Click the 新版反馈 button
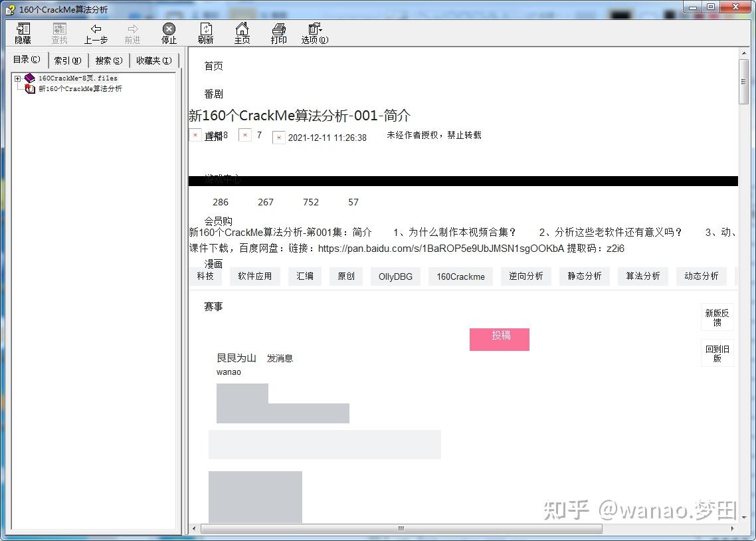 [x=717, y=317]
